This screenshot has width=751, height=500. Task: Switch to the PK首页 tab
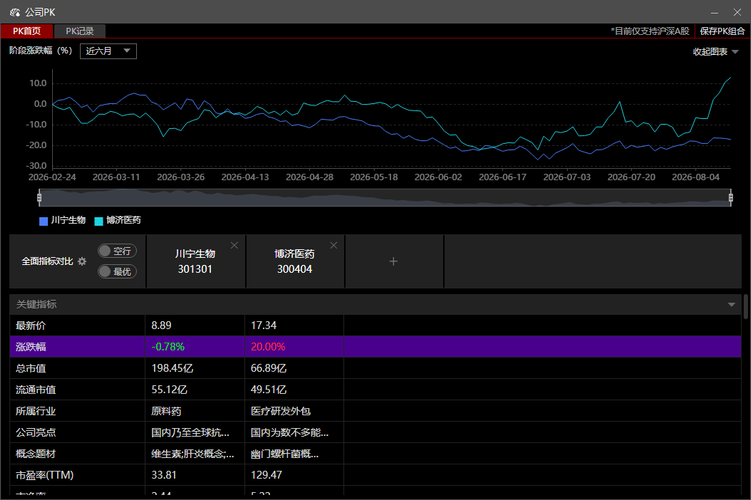26,31
